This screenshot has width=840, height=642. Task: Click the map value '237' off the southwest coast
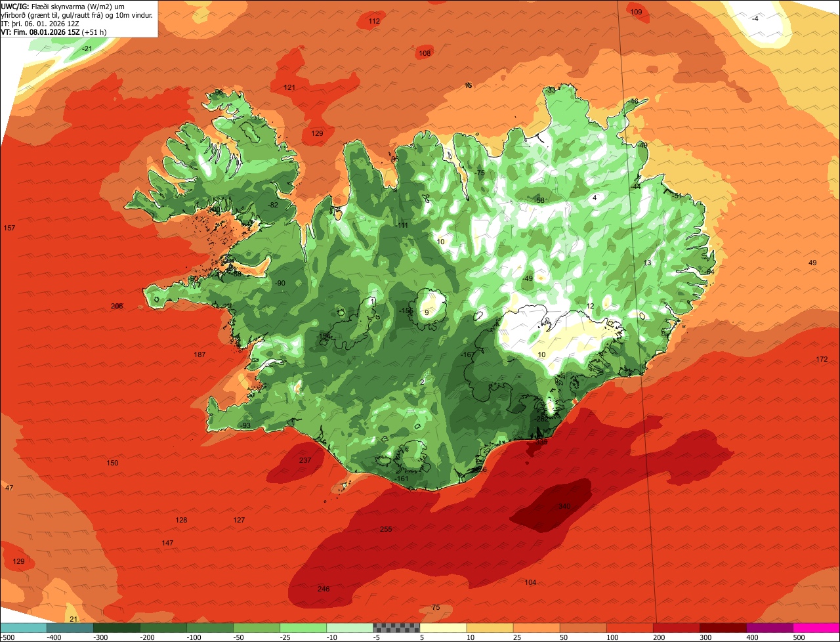305,460
